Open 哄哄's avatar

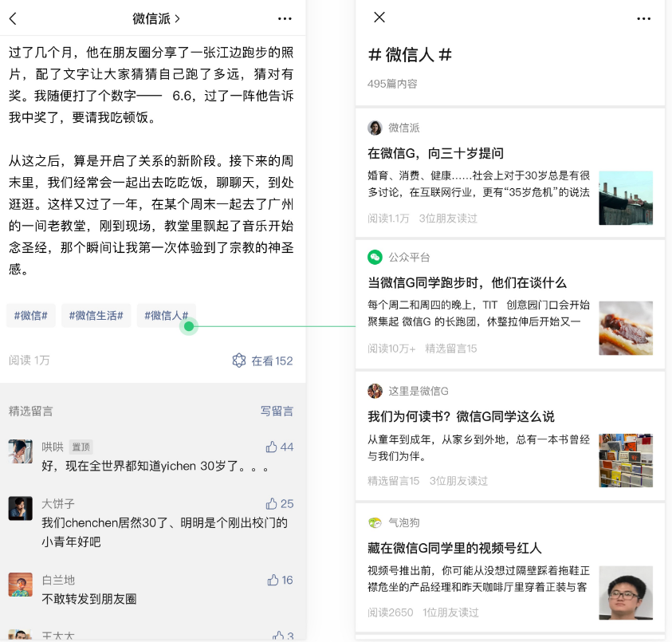click(20, 451)
